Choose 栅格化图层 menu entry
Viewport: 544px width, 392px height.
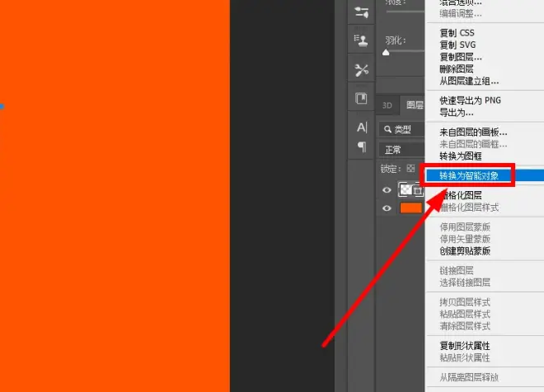pyautogui.click(x=461, y=195)
